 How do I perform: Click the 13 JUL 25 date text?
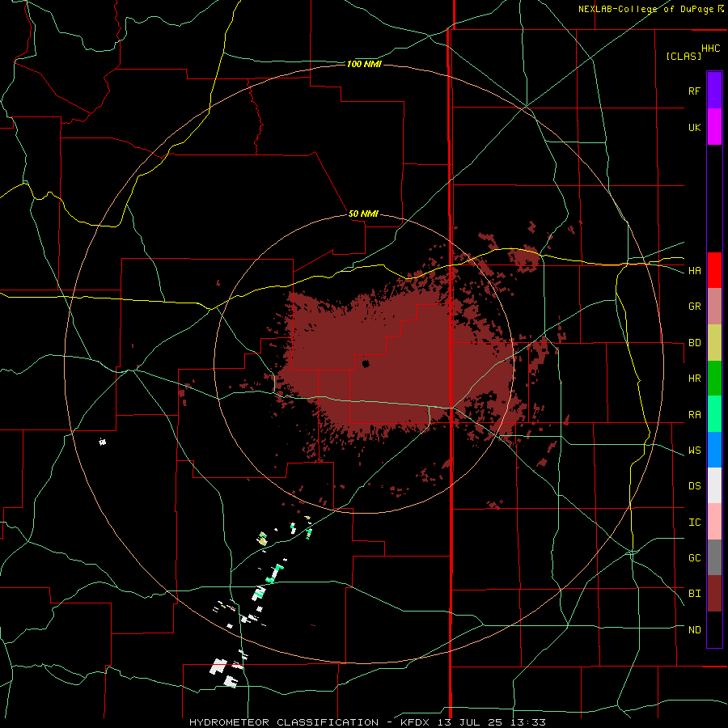[x=471, y=722]
